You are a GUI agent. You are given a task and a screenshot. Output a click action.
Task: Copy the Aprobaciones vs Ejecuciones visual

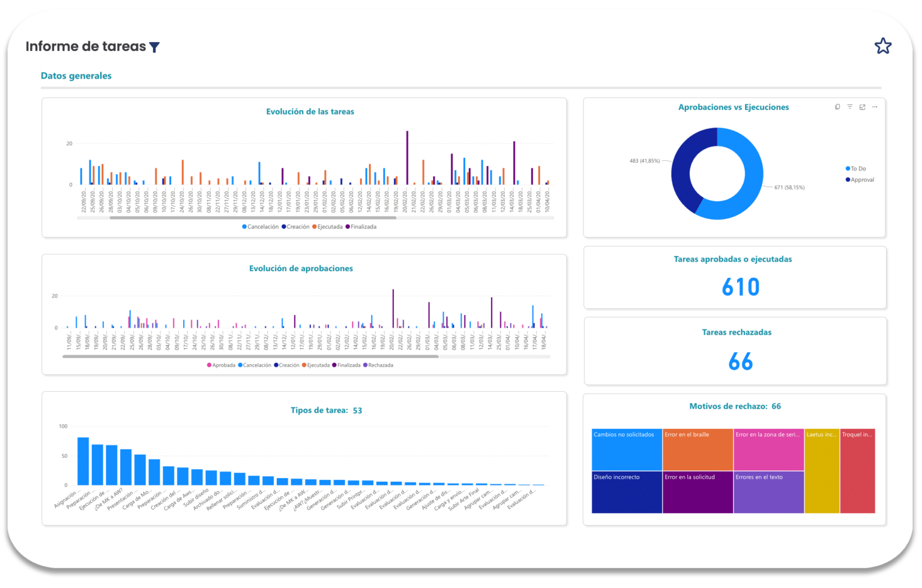[x=837, y=107]
